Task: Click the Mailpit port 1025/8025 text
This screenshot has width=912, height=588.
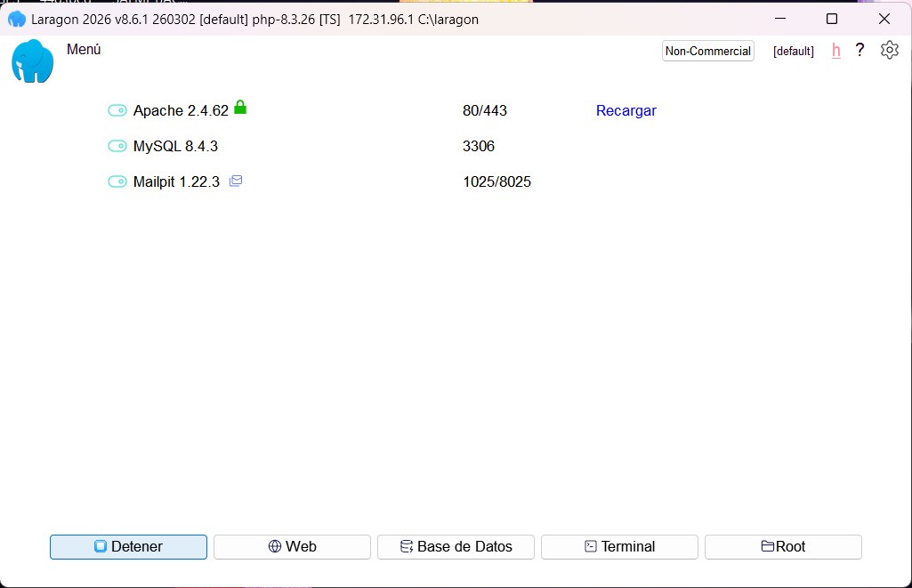Action: click(x=497, y=181)
